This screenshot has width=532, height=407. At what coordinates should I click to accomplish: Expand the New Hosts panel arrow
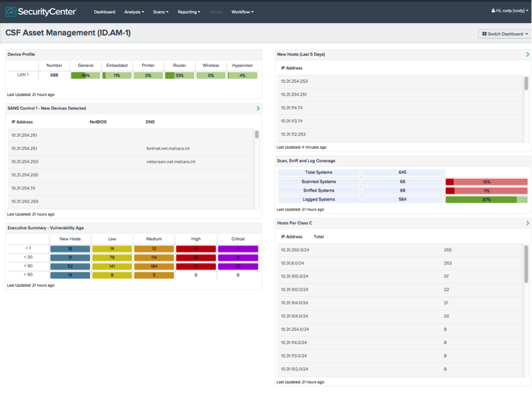(x=528, y=55)
